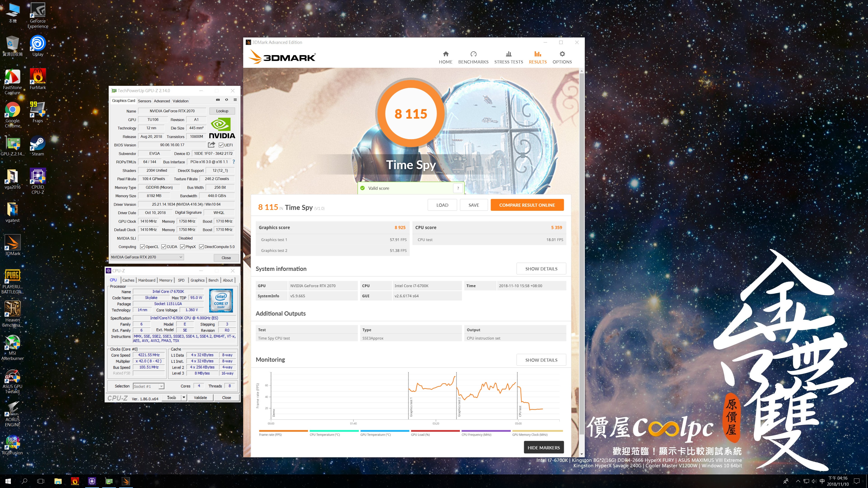The width and height of the screenshot is (868, 488).
Task: Click BIOS export share icon in GPU-Z
Action: pyautogui.click(x=211, y=145)
